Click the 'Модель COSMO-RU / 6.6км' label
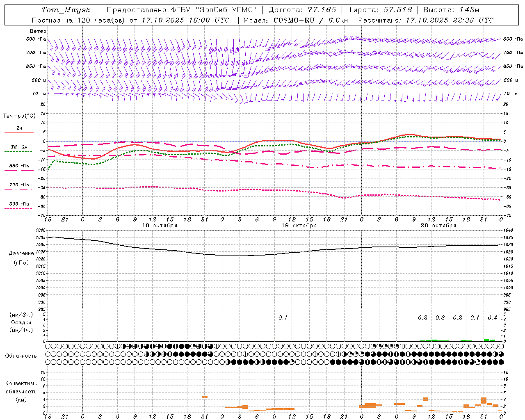This screenshot has width=525, height=420. (x=296, y=20)
